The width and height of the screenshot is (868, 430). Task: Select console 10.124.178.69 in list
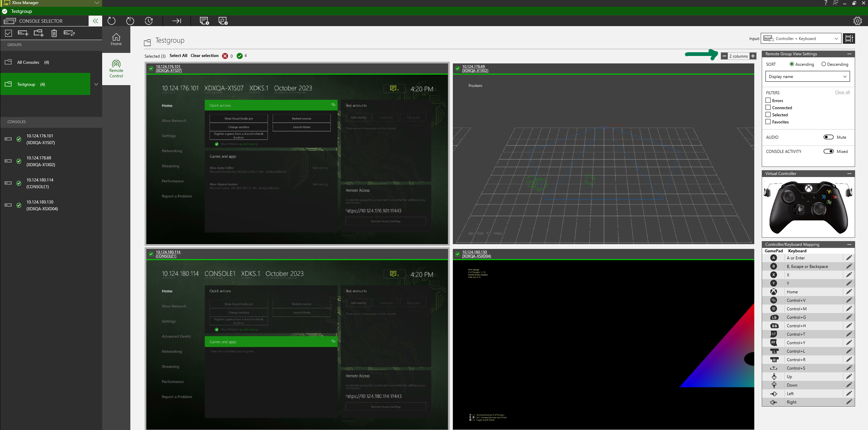[51, 161]
